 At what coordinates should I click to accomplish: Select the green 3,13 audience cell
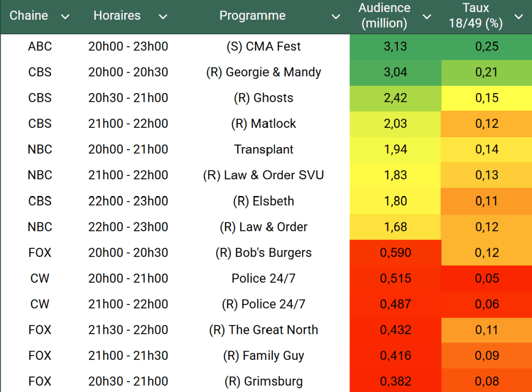pyautogui.click(x=395, y=46)
